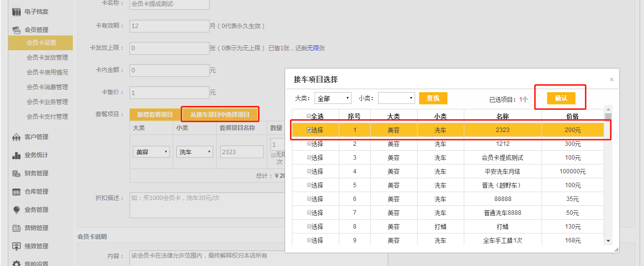Open the 大类 dropdown showing 全部

pyautogui.click(x=333, y=99)
